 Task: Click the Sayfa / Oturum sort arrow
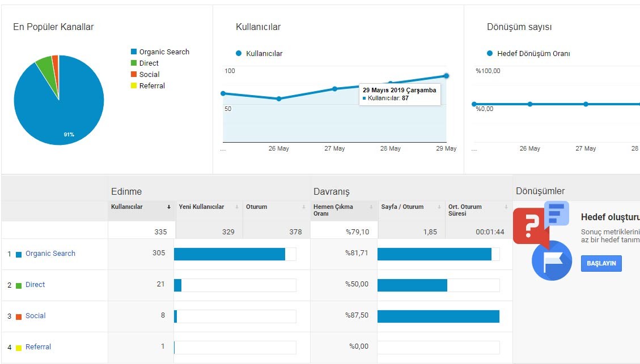(439, 207)
